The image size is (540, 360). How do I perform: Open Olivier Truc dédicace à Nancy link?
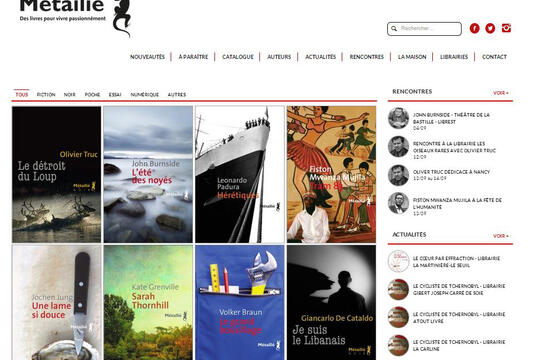[451, 172]
